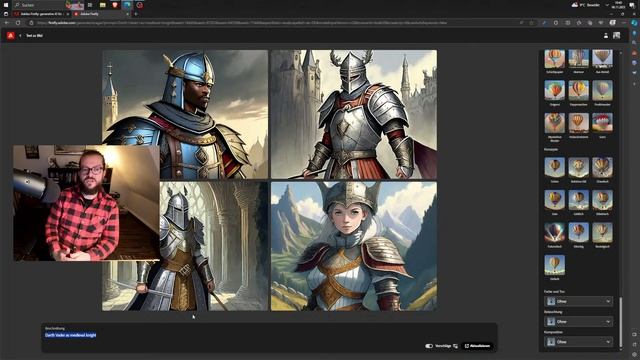Open the user profile icon in Firefly header

click(606, 36)
